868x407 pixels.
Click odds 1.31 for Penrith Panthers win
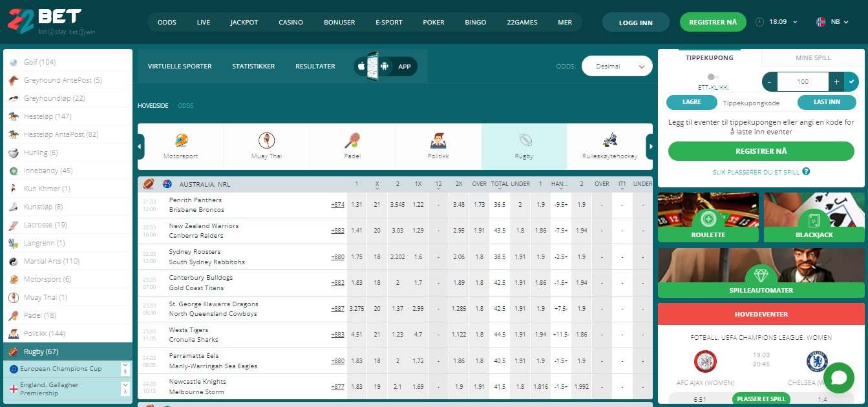click(x=356, y=205)
